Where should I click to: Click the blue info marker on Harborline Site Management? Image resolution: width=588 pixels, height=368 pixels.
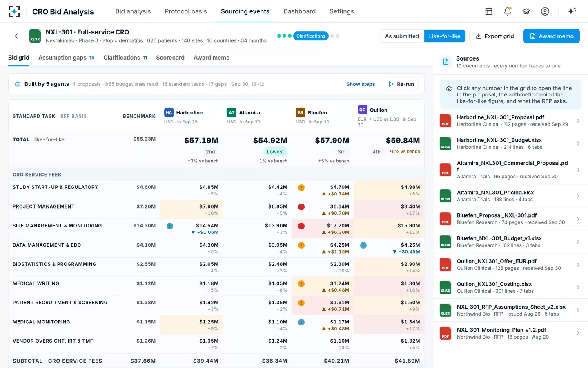(170, 226)
